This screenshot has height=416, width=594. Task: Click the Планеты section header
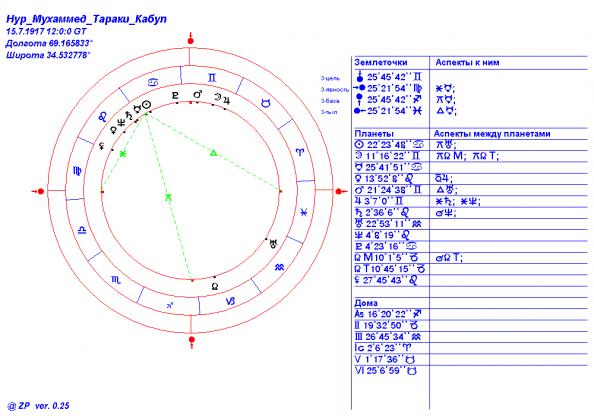coord(374,134)
